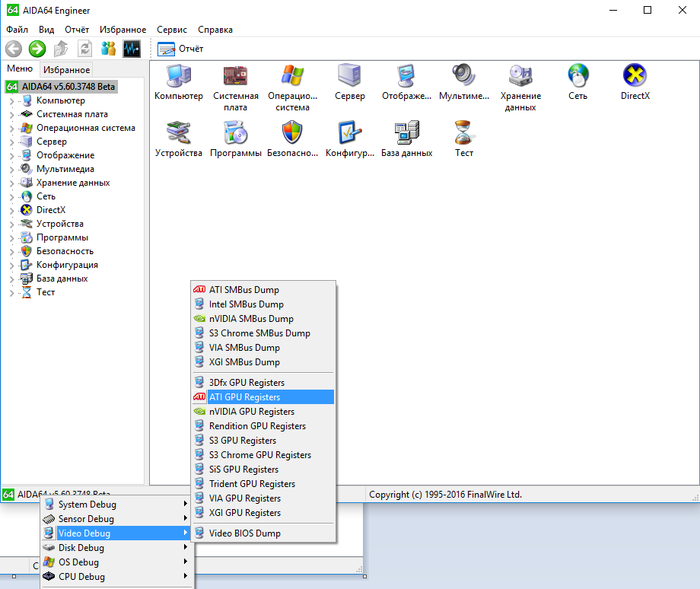Open Sensor Debug submenu

point(116,519)
